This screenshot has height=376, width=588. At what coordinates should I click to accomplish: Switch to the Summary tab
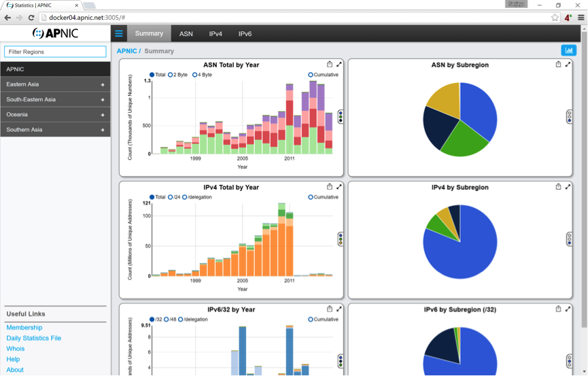(149, 33)
